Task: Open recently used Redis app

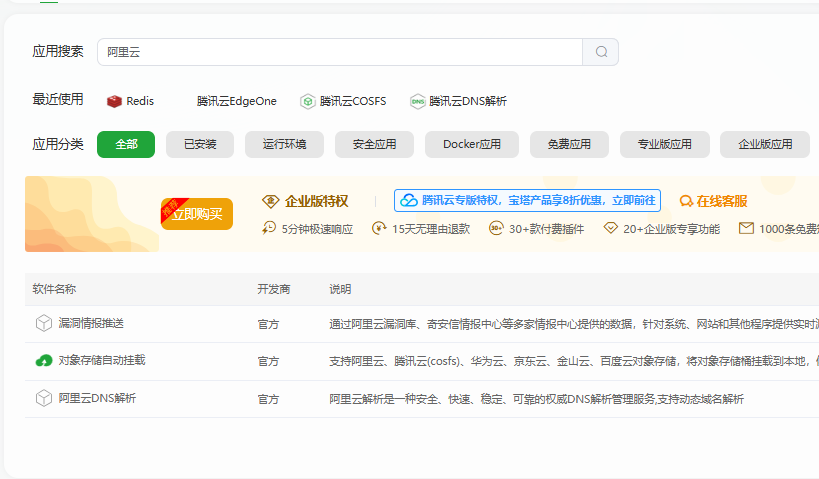Action: (131, 101)
